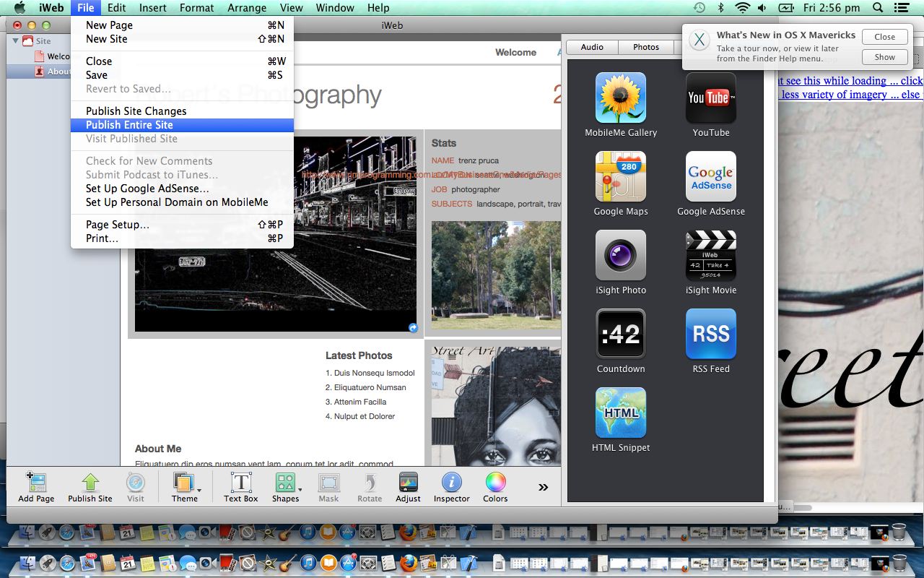924x578 pixels.
Task: Click the 'About Me' heading
Action: [x=158, y=449]
